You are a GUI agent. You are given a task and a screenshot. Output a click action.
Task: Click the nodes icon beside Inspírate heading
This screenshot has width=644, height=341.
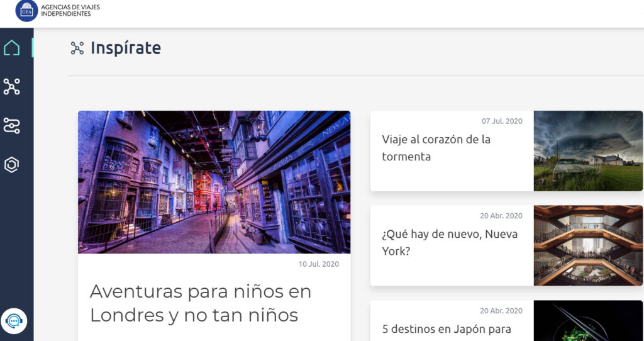77,48
